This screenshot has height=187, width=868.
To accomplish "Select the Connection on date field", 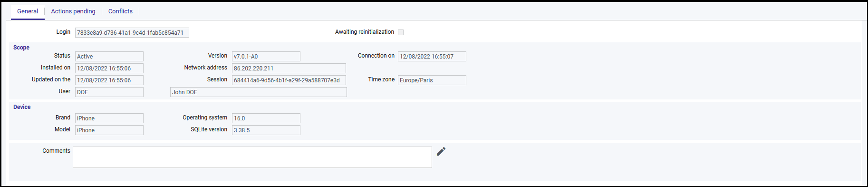I will point(432,56).
